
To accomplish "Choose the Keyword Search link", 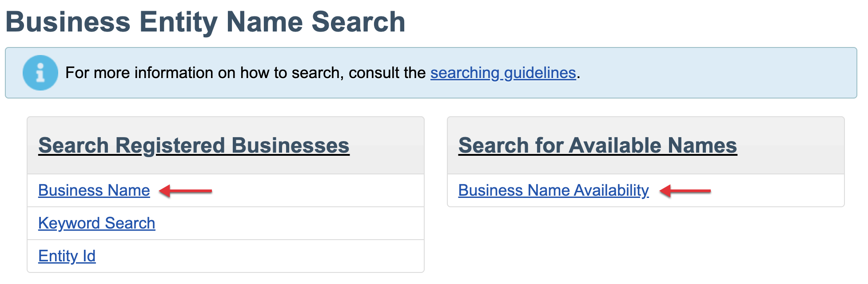I will point(97,223).
